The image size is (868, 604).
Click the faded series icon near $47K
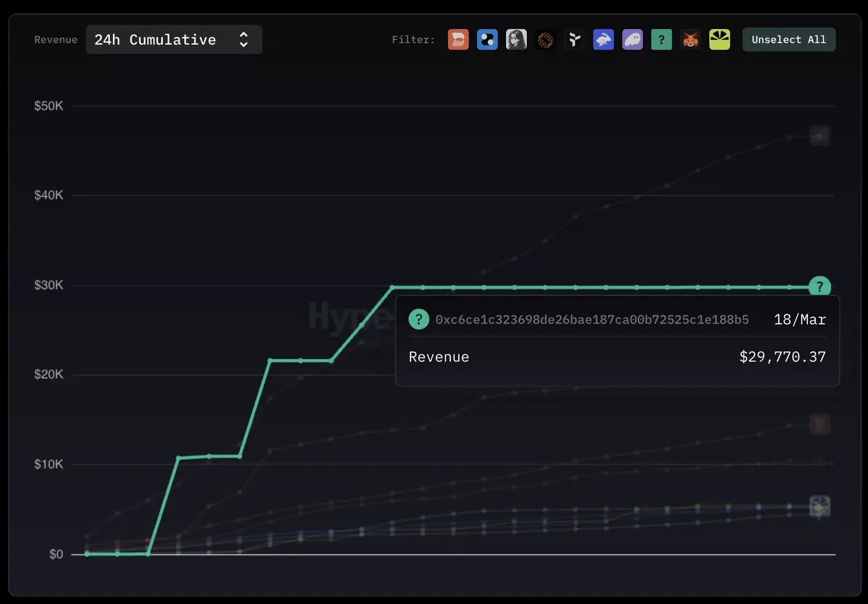pyautogui.click(x=819, y=135)
